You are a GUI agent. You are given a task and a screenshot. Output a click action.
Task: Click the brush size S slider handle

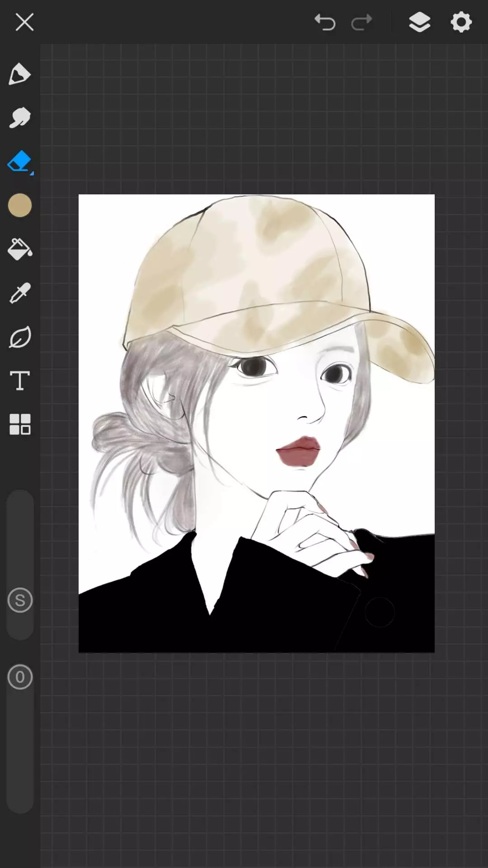[20, 600]
